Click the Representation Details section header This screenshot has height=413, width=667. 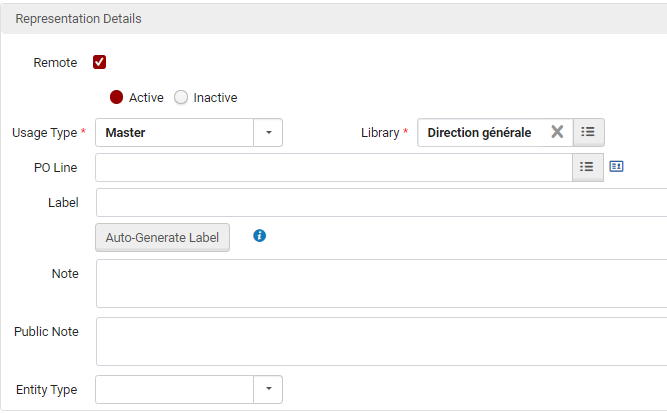click(x=334, y=19)
